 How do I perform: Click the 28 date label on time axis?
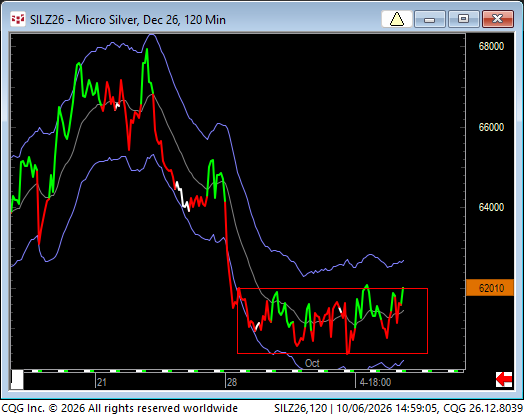pos(232,382)
